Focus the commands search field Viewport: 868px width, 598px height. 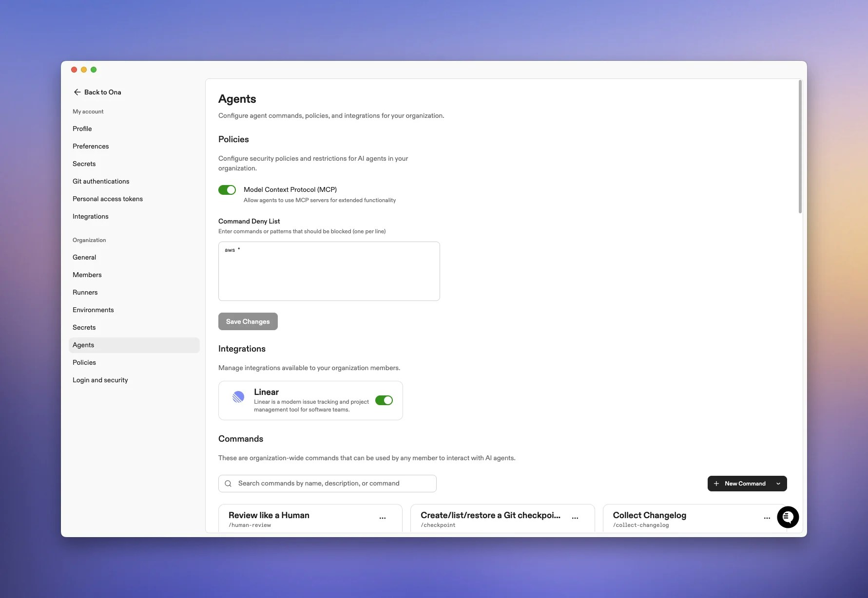point(327,483)
